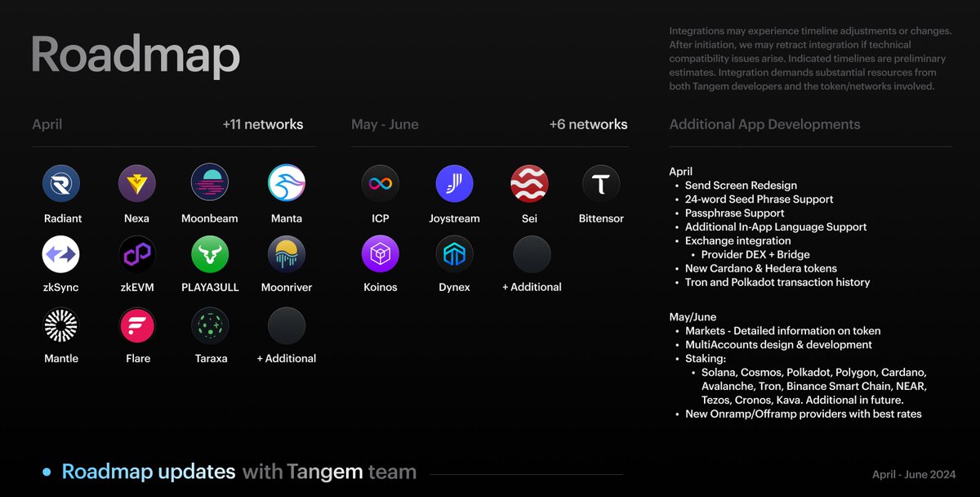Click 'Markets - Detailed information on token'
The height and width of the screenshot is (497, 980).
[782, 331]
